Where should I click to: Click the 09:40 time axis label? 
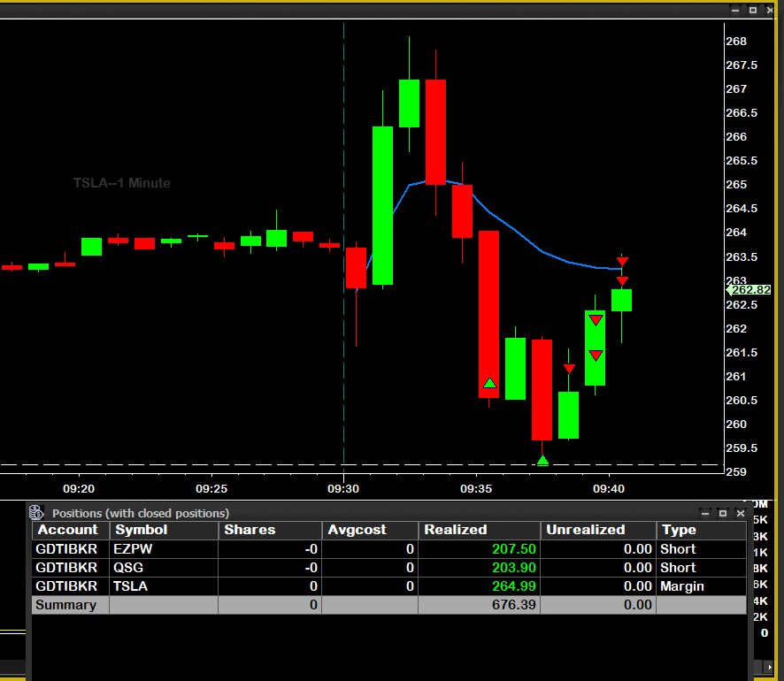tap(609, 489)
